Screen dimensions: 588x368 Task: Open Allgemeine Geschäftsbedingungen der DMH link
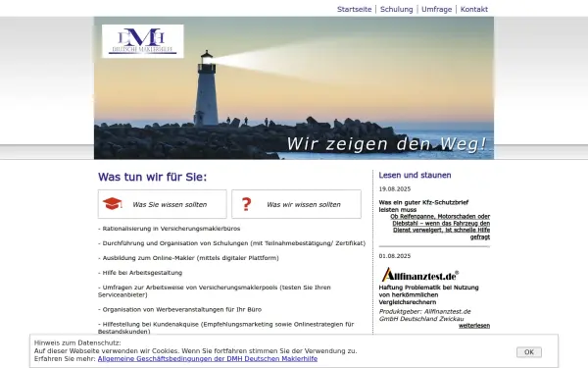coord(208,358)
